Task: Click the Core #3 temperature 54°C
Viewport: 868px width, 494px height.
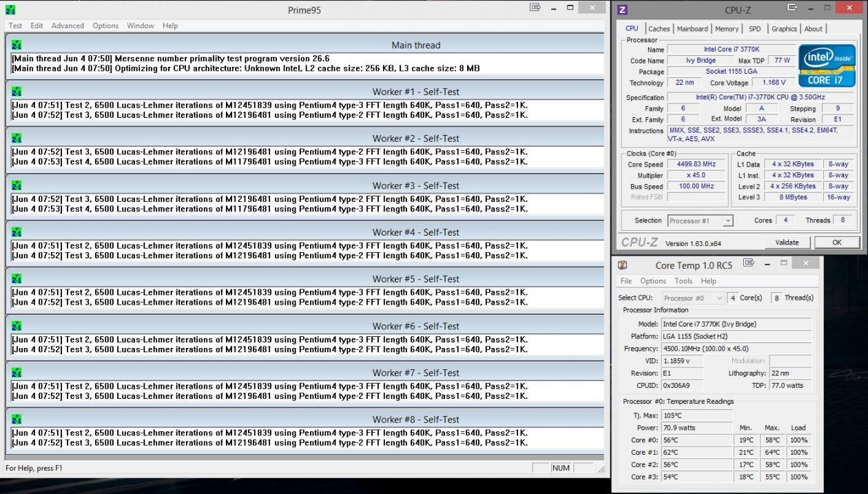Action: (696, 477)
